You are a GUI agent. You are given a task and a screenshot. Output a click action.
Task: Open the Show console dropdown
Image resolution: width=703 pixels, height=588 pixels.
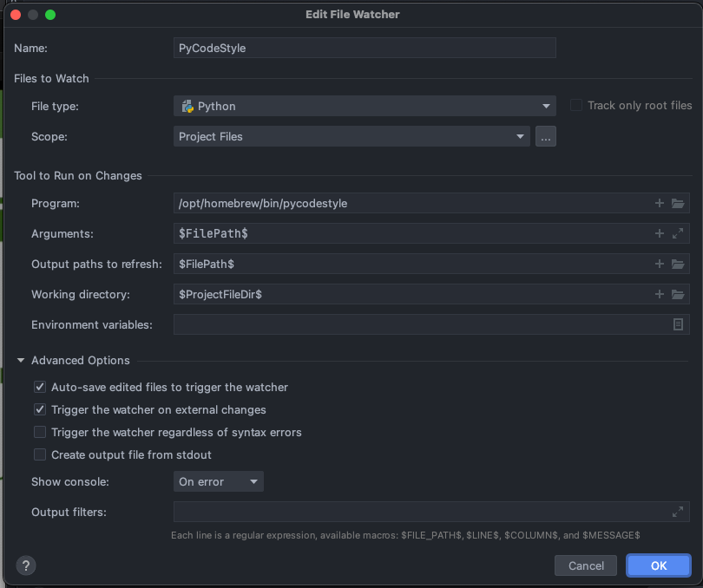coord(218,482)
